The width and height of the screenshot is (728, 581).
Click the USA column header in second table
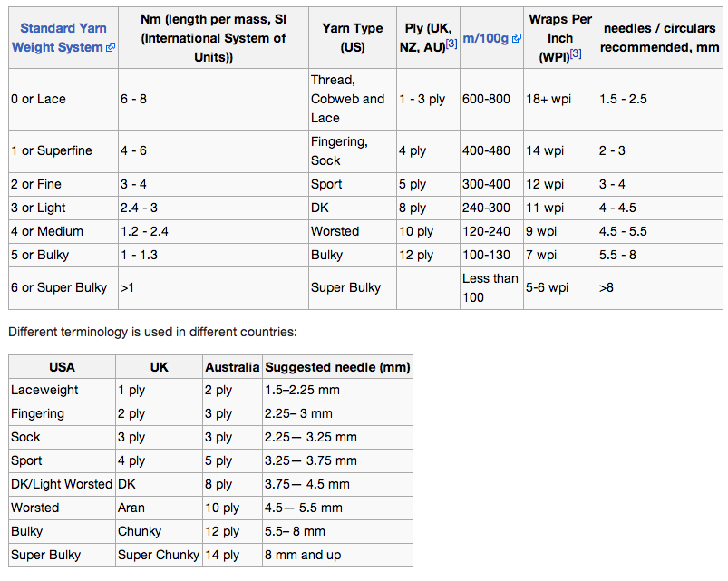[63, 367]
